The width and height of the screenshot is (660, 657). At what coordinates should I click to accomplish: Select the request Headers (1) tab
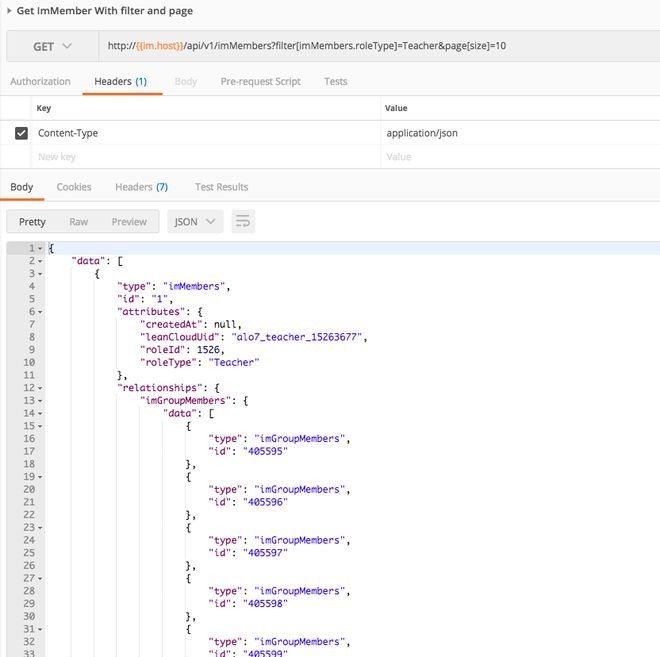coord(120,82)
